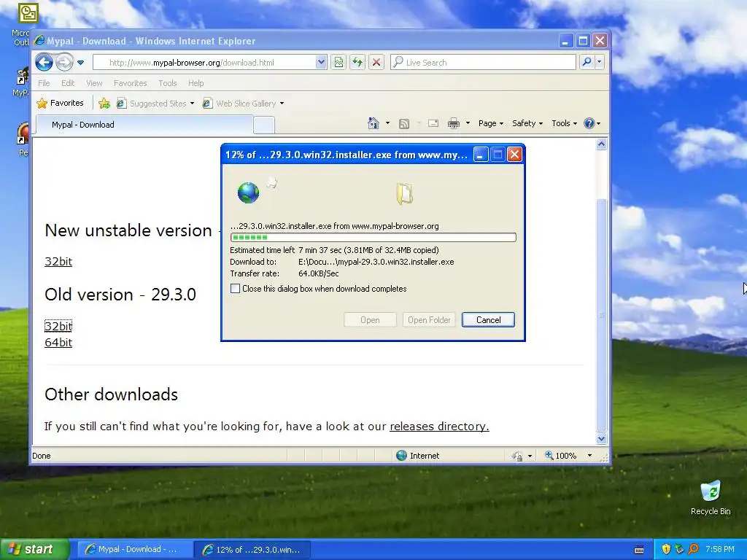747x560 pixels.
Task: Click 32bit link under Old version 29.3.0
Action: pos(58,326)
